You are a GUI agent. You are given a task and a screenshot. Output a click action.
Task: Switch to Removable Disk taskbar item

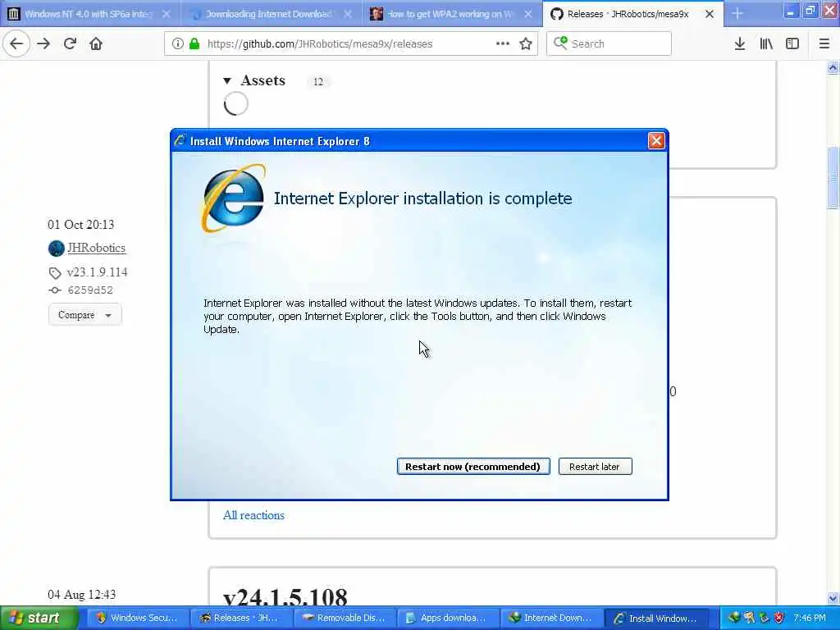pyautogui.click(x=344, y=619)
